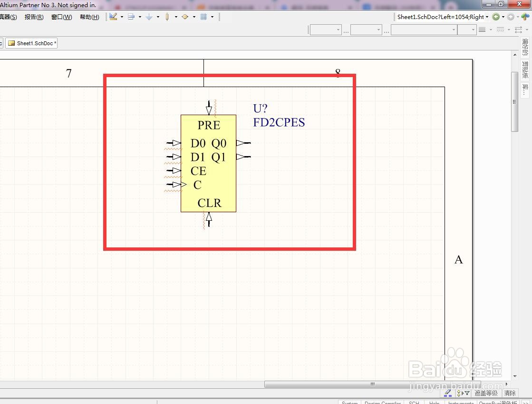532x404 pixels.
Task: Click the line width style icon
Action: pyautogui.click(x=482, y=30)
